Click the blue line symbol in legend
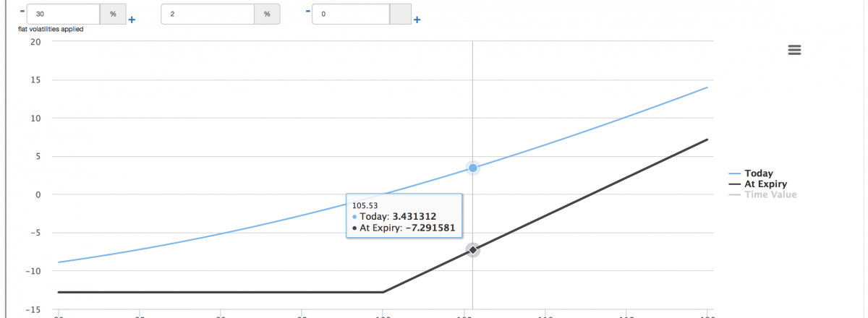Screen dimensions: 868x318 point(735,174)
